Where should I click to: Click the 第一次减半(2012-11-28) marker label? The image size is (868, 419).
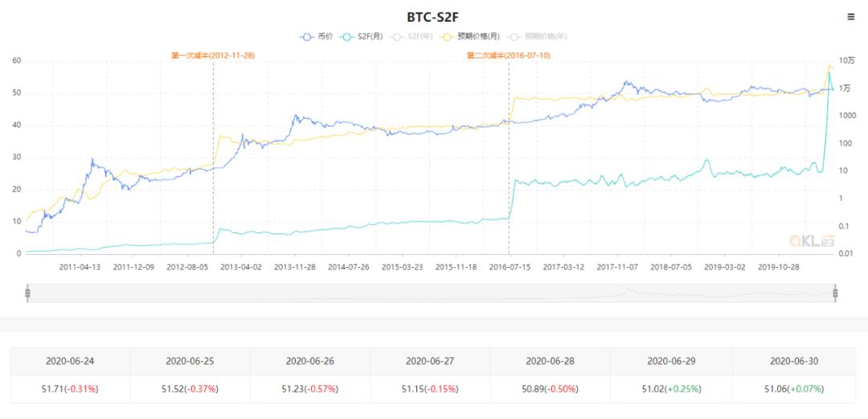(x=213, y=55)
